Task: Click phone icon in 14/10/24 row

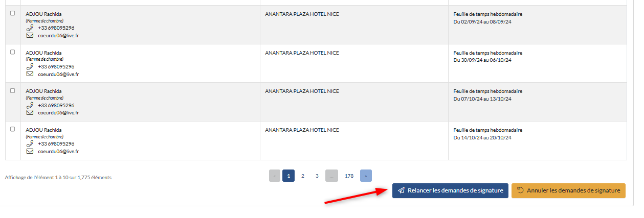Action: click(x=30, y=143)
